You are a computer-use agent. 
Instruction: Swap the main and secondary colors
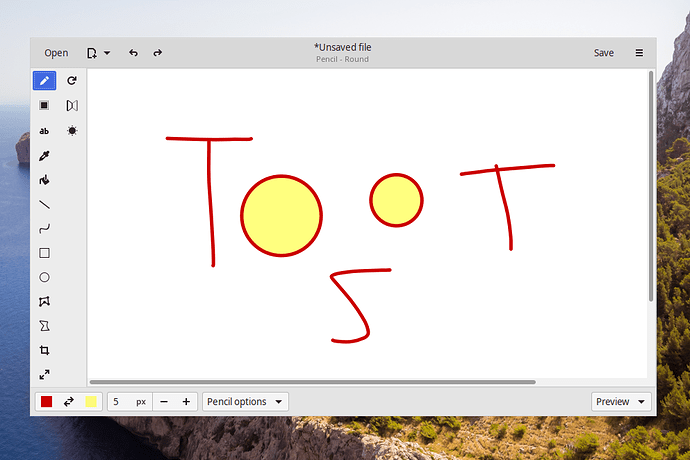coord(69,401)
